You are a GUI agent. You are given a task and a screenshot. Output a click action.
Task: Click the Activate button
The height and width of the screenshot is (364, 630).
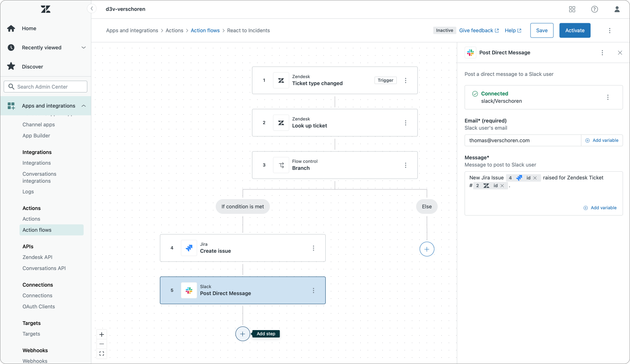click(575, 31)
